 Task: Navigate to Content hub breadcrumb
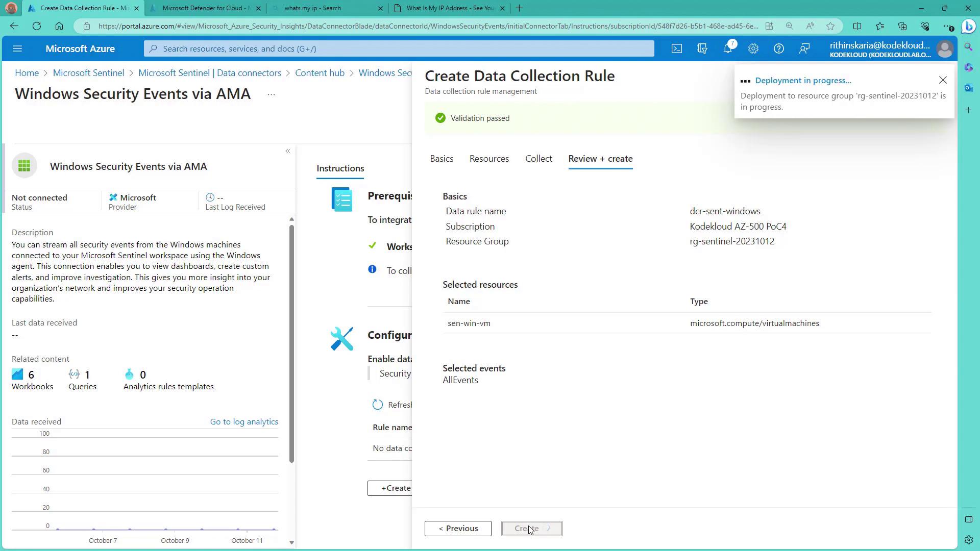click(x=320, y=73)
